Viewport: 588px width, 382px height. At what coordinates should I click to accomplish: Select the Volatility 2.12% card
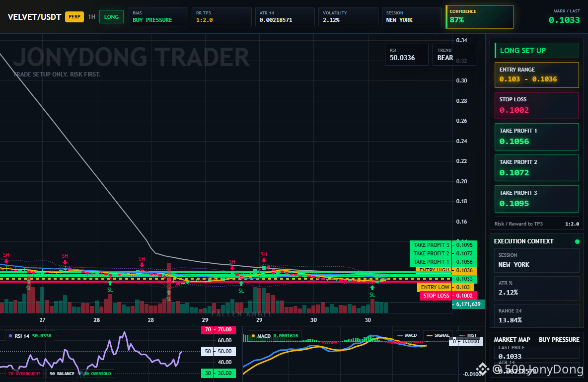point(348,17)
